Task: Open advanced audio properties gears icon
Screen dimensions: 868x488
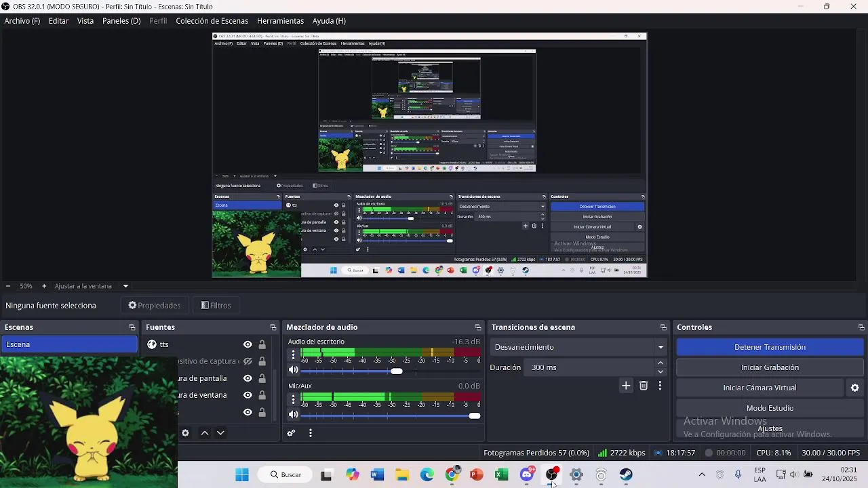Action: click(x=291, y=433)
